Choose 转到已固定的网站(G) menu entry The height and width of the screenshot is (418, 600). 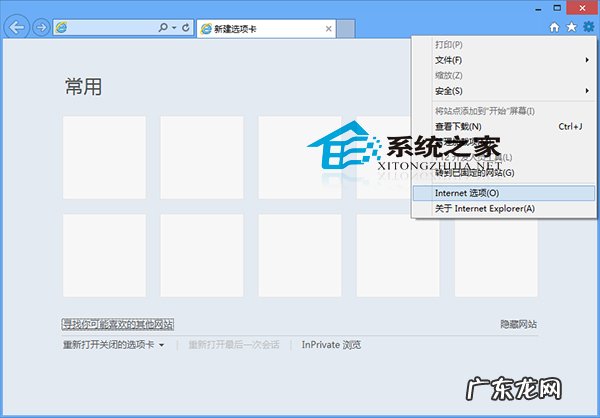pyautogui.click(x=504, y=173)
